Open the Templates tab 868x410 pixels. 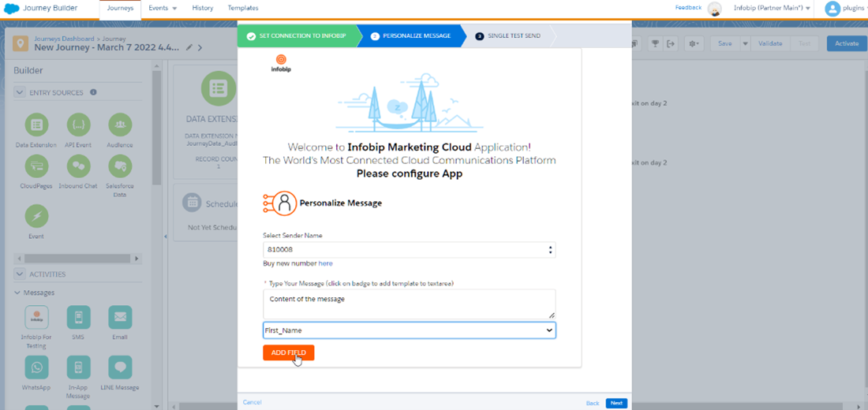pos(243,8)
